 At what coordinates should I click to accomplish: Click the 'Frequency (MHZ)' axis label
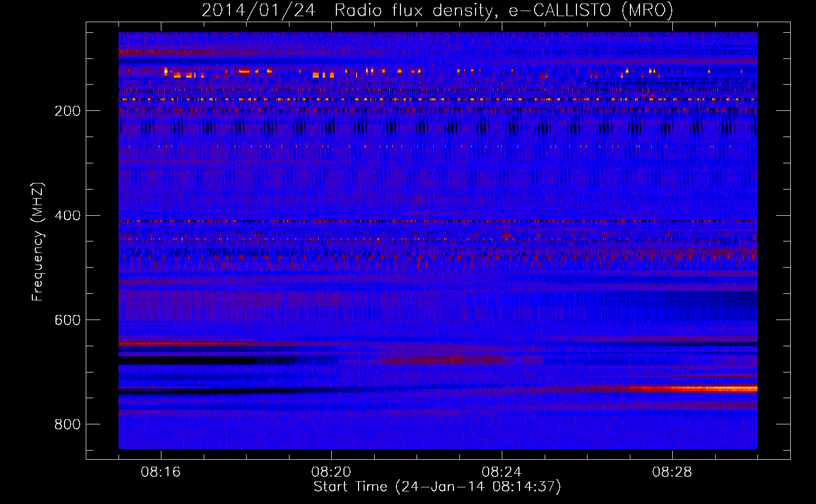point(38,241)
